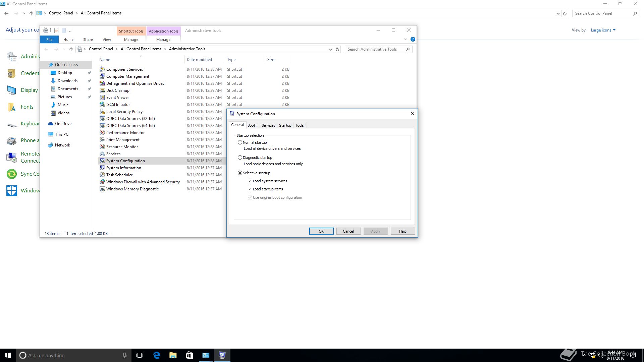Click the Disk Cleanup shortcut icon
The image size is (644, 362).
click(x=102, y=90)
